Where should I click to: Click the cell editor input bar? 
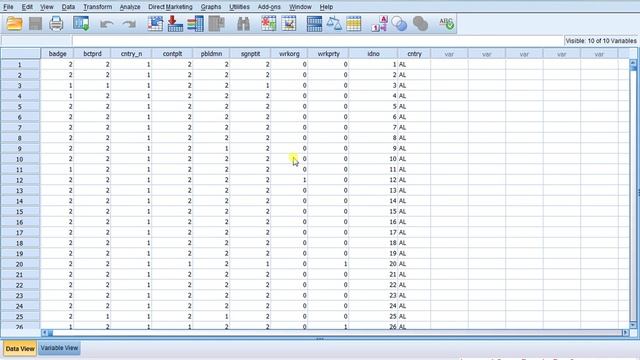318,40
